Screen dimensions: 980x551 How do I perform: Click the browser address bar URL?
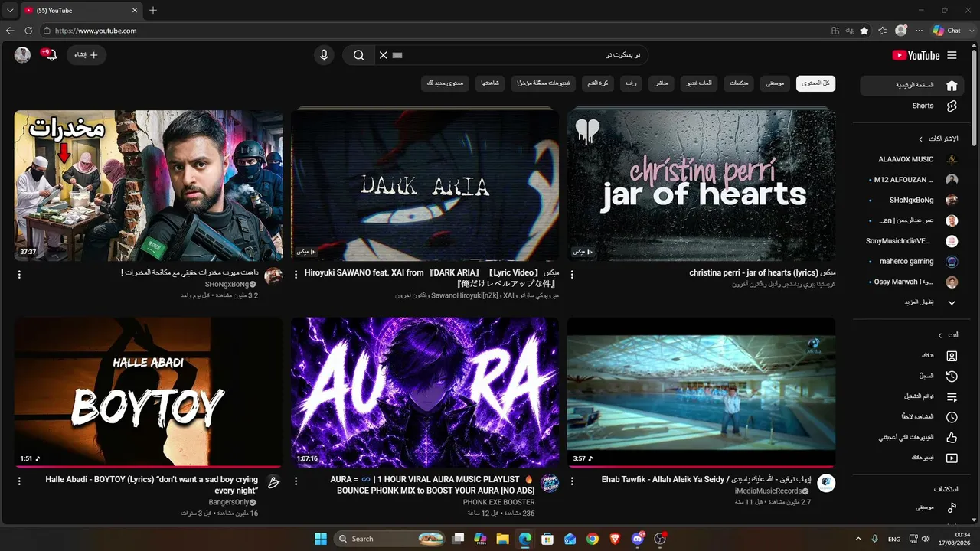tap(96, 31)
